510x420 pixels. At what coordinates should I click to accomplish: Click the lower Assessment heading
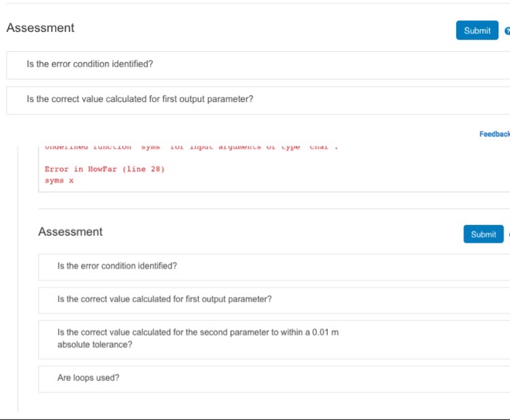[x=70, y=231]
